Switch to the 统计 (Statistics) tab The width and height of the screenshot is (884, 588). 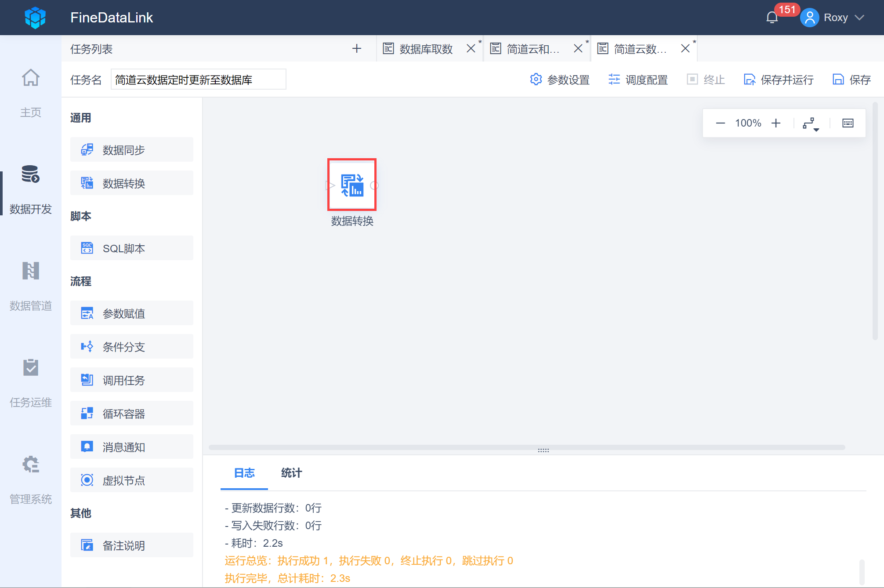[291, 473]
